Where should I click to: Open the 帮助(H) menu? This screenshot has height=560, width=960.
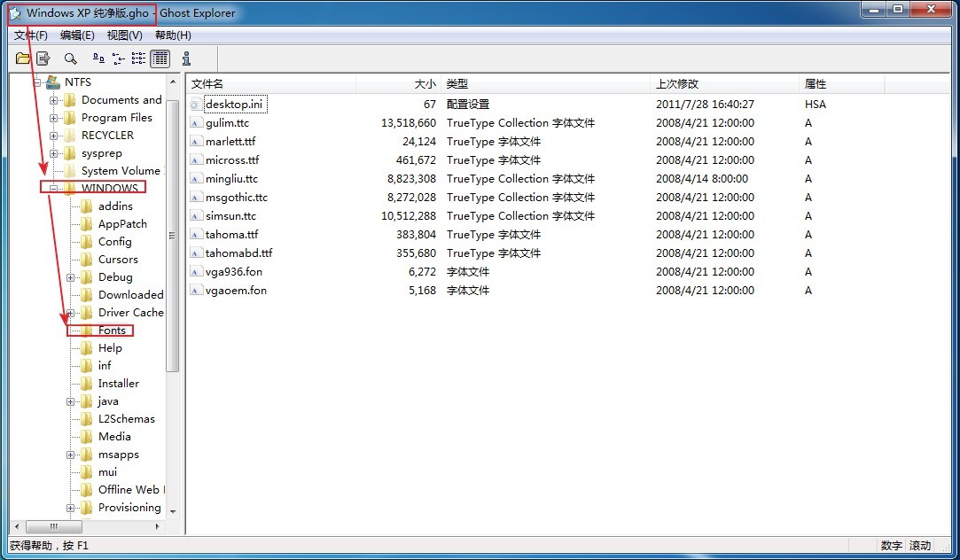(x=173, y=35)
